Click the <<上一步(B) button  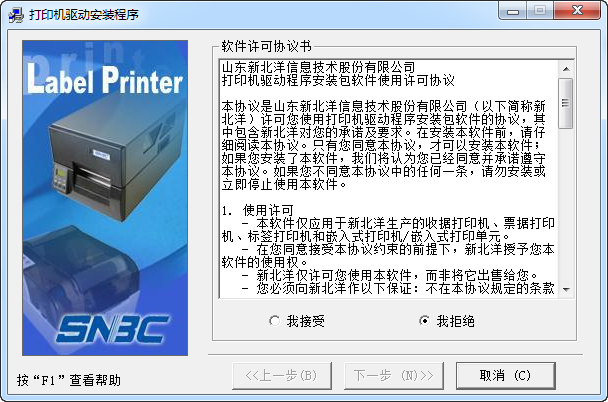pos(282,375)
